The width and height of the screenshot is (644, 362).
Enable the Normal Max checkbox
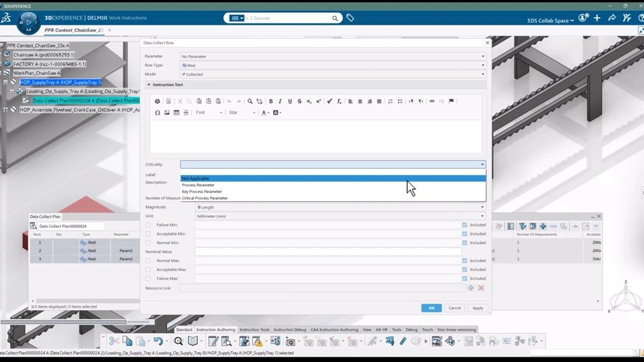pyautogui.click(x=148, y=261)
